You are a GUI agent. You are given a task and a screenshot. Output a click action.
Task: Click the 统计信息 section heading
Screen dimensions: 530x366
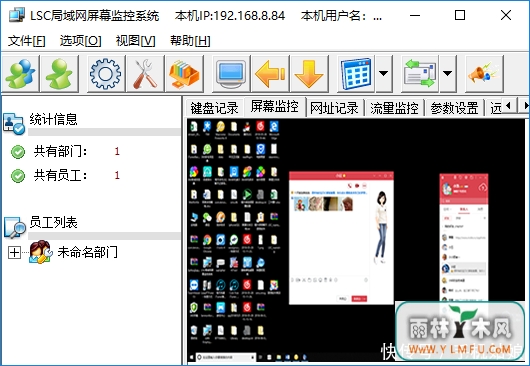pos(53,119)
